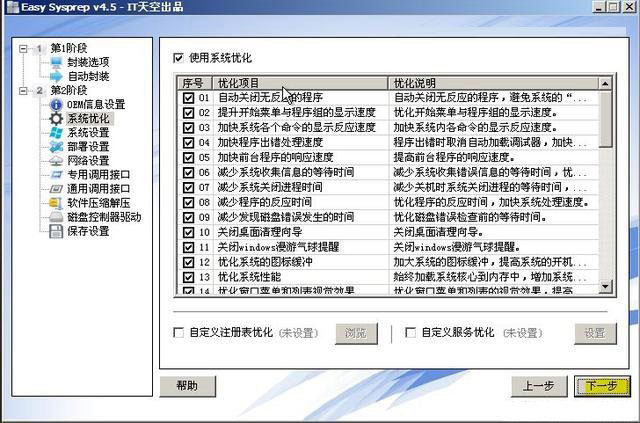Close the Easy Sysprep window
640x423 pixels.
(629, 7)
